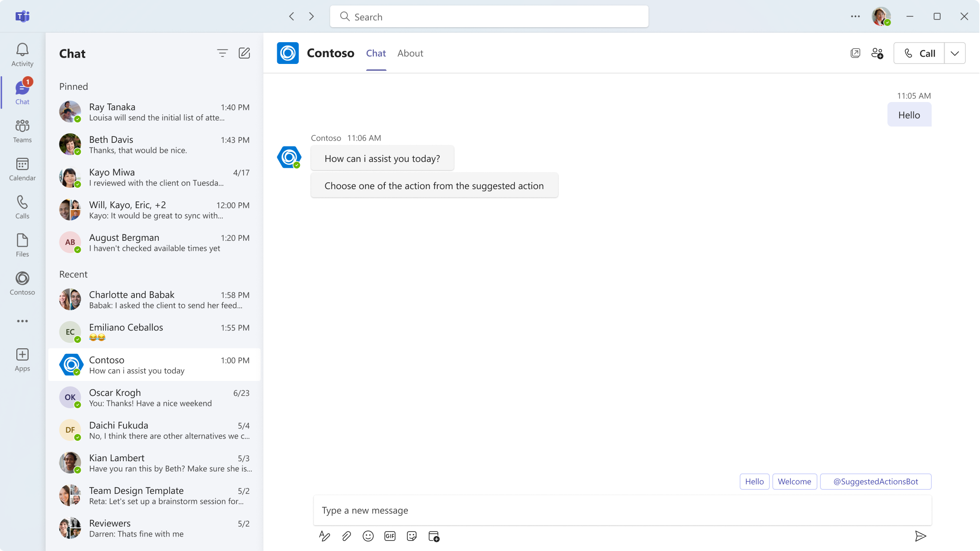Click the new chat compose icon
Viewport: 980px width, 551px height.
click(x=244, y=53)
